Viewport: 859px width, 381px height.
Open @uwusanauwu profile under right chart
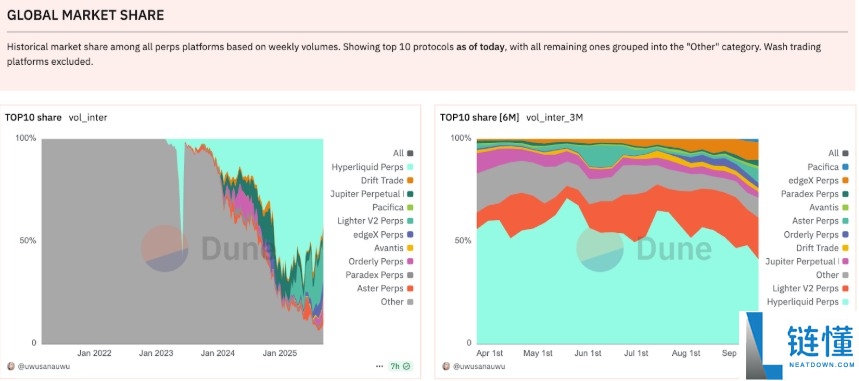[x=478, y=366]
